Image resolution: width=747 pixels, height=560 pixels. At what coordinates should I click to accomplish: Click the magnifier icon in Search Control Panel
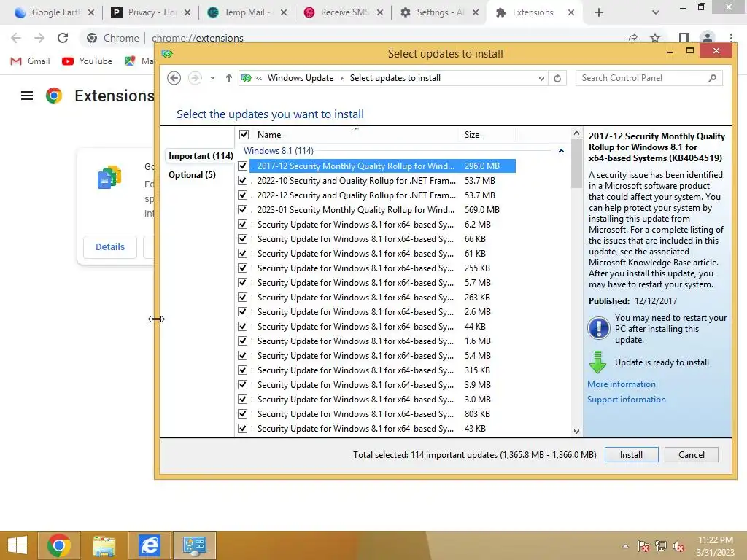coord(712,78)
